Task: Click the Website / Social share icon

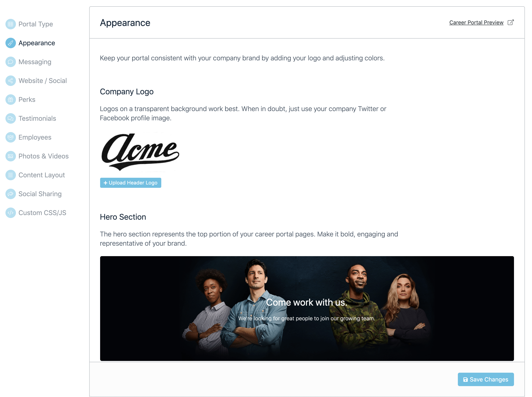Action: coord(10,81)
